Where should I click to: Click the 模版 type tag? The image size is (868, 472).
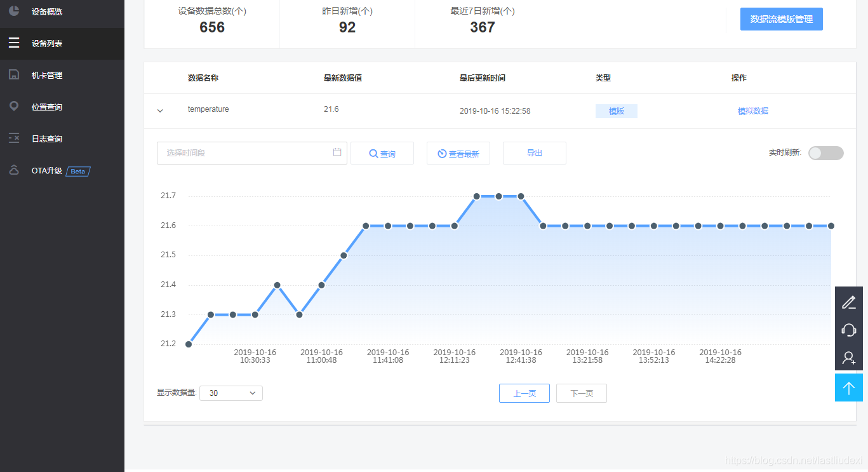(x=617, y=111)
